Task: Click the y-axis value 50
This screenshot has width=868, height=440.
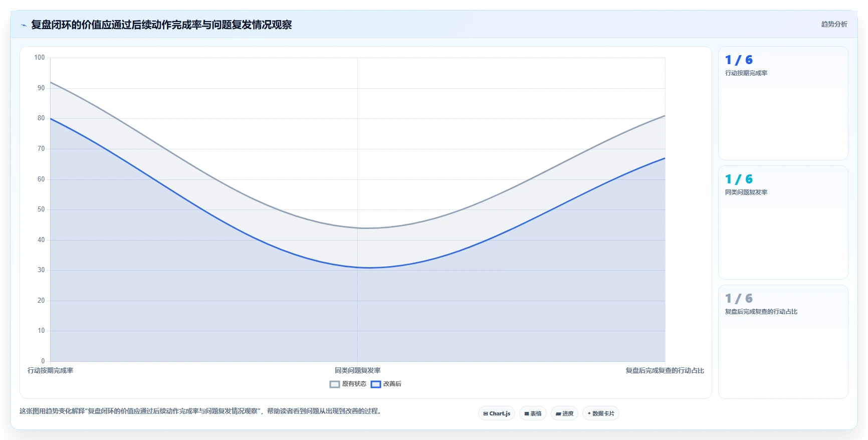Action: pyautogui.click(x=41, y=209)
